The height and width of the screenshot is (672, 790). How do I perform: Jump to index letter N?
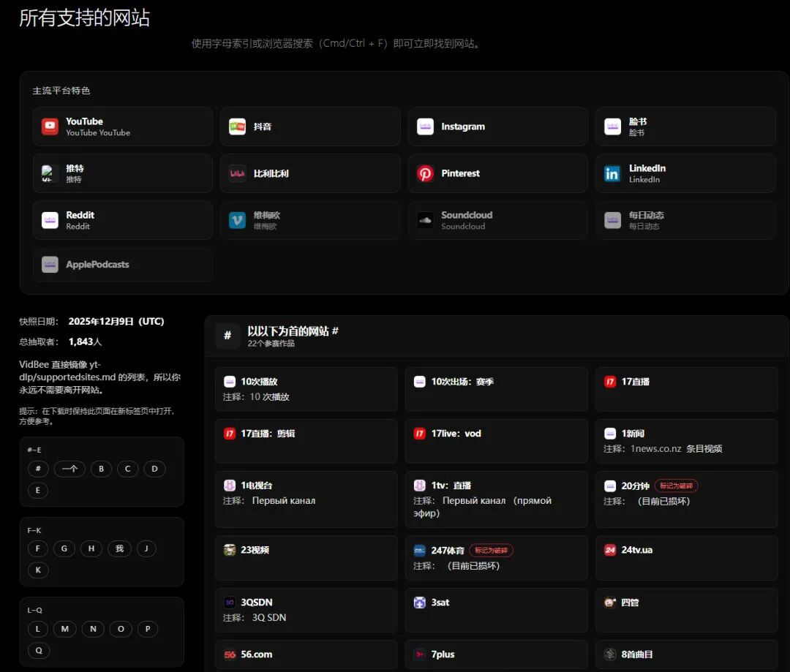click(x=93, y=629)
